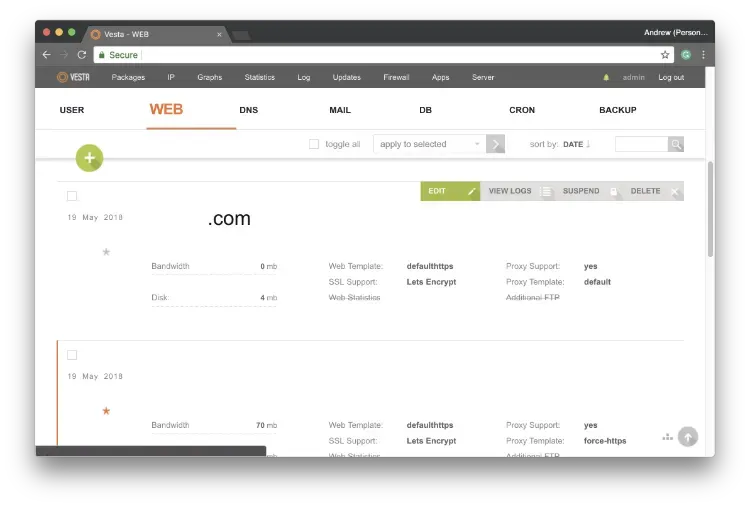Open Chrome's three-dot menu
Viewport: 750px width, 507px height.
tap(703, 55)
